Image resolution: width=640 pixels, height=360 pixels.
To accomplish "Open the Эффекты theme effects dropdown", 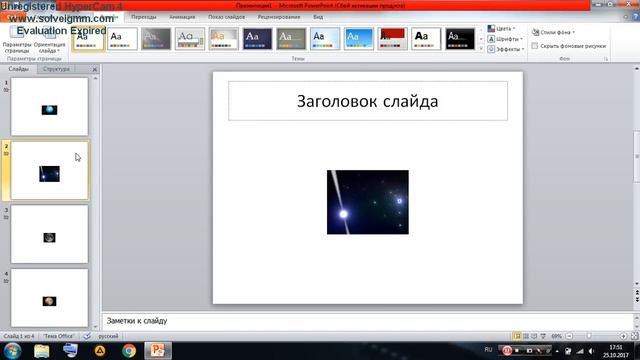I will [506, 49].
